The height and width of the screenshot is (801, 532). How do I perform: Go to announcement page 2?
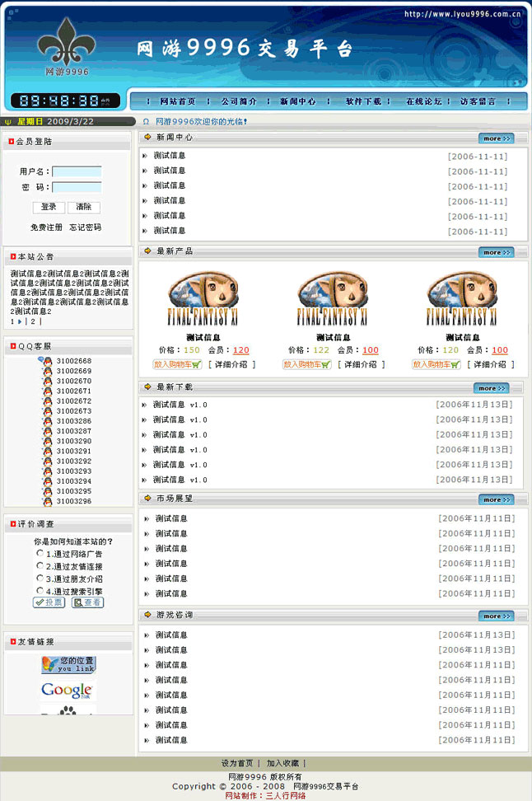point(33,321)
